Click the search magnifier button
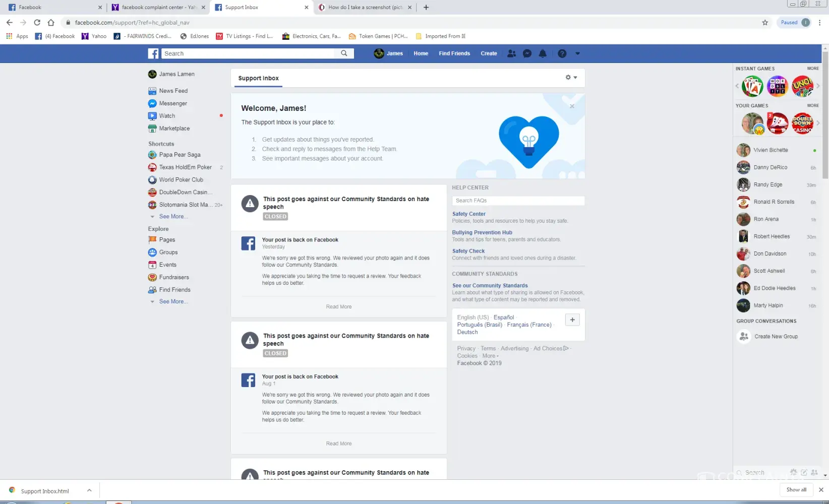Viewport: 829px width, 504px height. (344, 53)
